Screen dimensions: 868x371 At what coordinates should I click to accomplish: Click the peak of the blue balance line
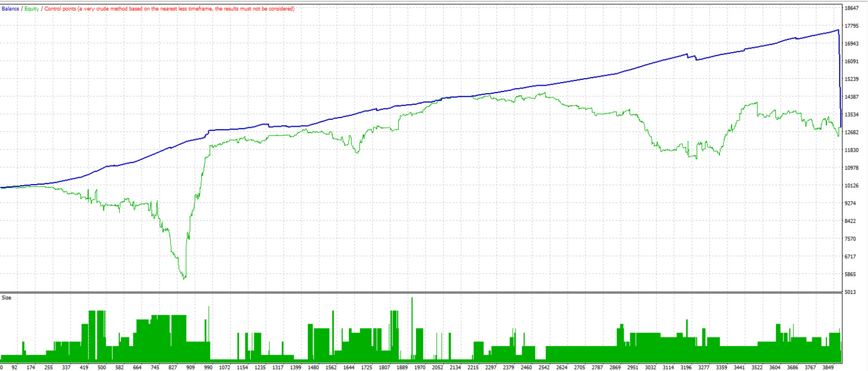pos(838,30)
